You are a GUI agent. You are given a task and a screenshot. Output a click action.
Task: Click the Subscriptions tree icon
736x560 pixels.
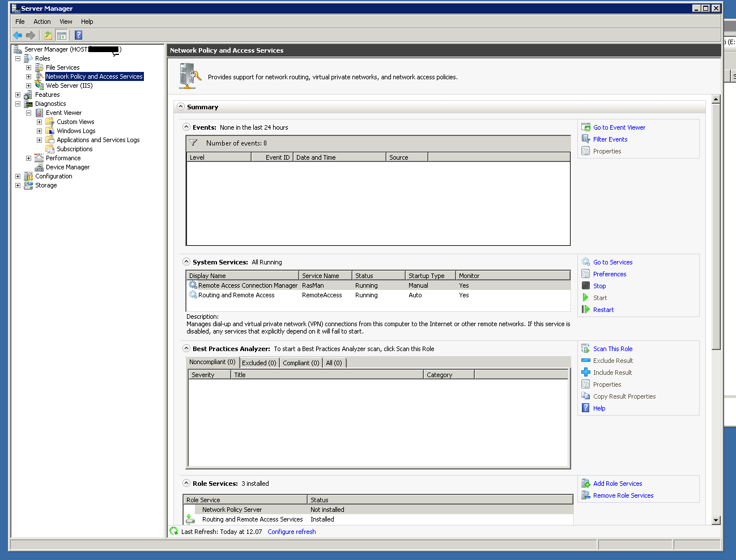tap(50, 149)
